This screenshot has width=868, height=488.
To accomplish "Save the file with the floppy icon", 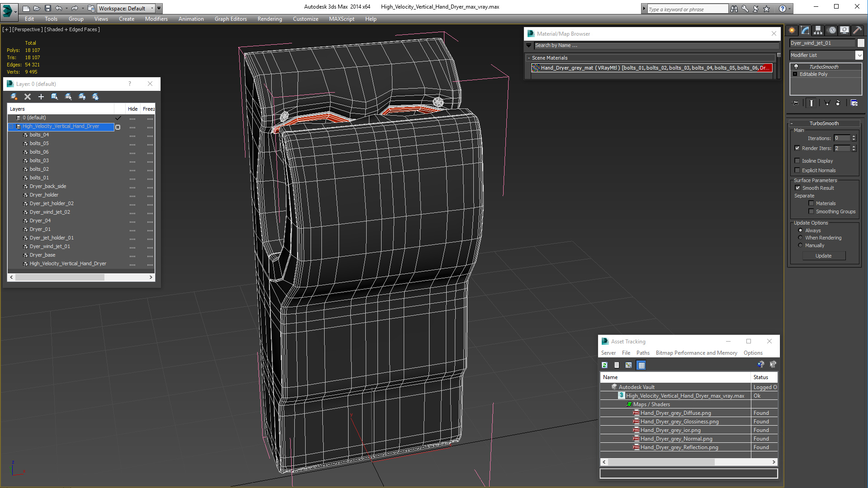I will click(x=47, y=8).
